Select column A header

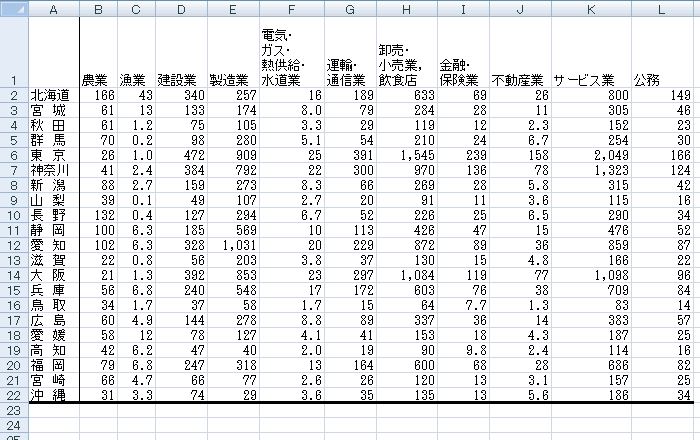54,9
